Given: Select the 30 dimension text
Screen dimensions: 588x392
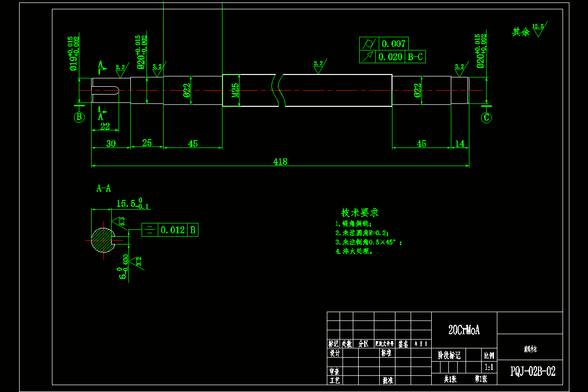Looking at the screenshot, I should tap(111, 143).
